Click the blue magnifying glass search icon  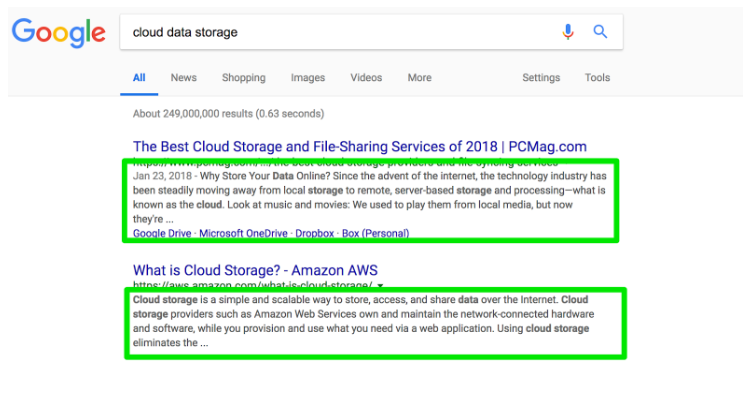600,32
